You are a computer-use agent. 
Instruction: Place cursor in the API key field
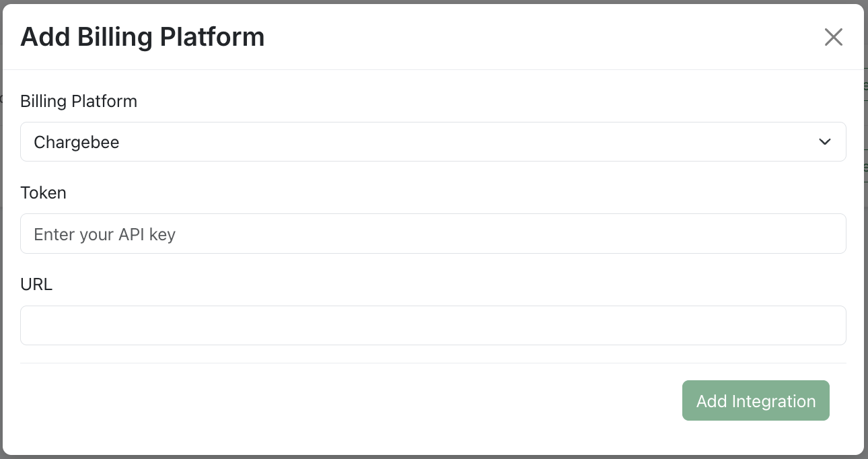coord(433,234)
